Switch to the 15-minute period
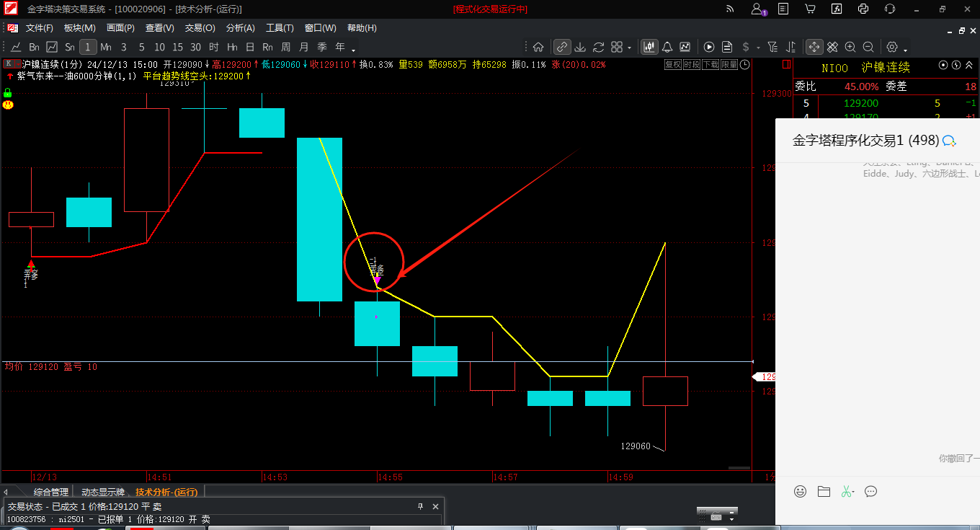Image resolution: width=980 pixels, height=530 pixels. point(178,47)
